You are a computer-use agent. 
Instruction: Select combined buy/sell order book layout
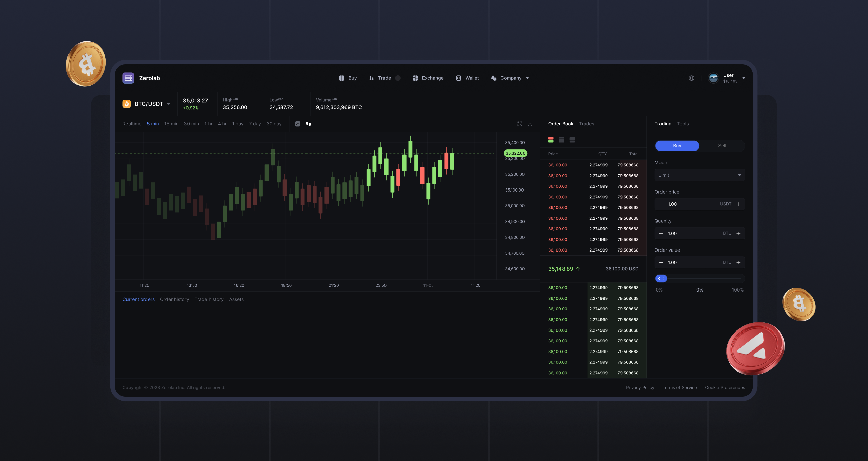point(551,140)
